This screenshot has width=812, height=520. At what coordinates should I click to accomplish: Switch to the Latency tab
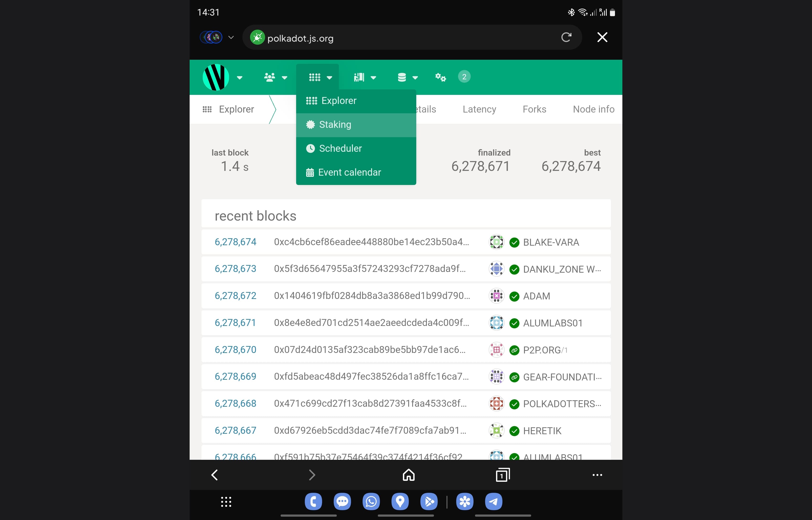tap(479, 109)
